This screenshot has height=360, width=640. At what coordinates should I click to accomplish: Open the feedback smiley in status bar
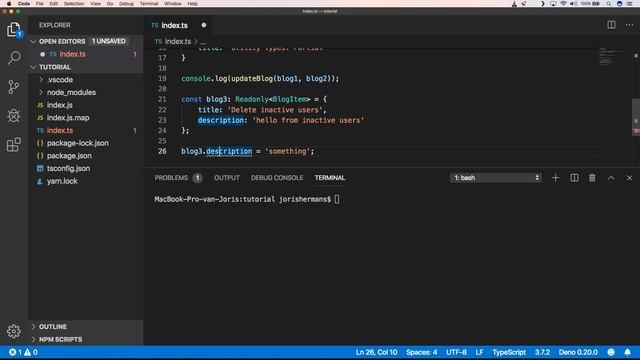click(x=611, y=352)
